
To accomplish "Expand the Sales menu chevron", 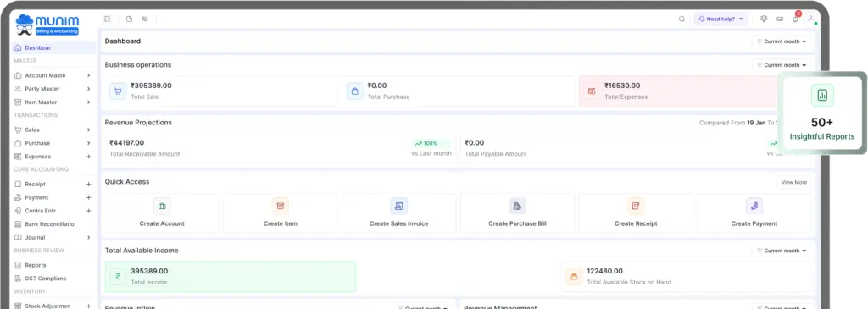I will click(88, 130).
